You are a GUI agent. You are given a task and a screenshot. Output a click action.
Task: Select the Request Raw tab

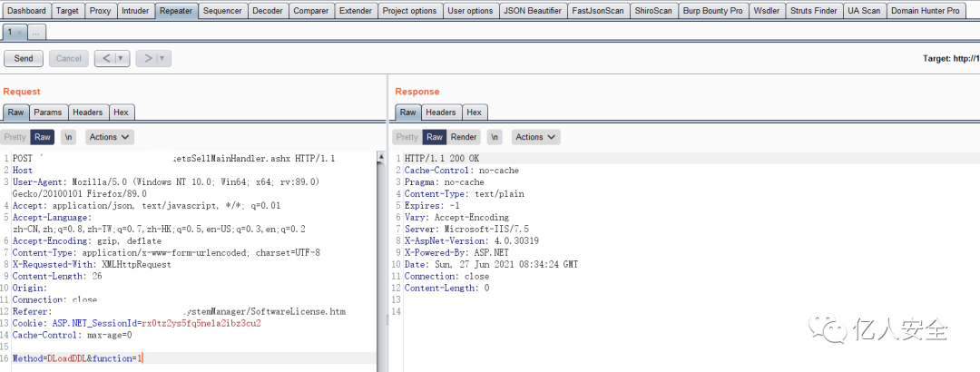tap(16, 112)
